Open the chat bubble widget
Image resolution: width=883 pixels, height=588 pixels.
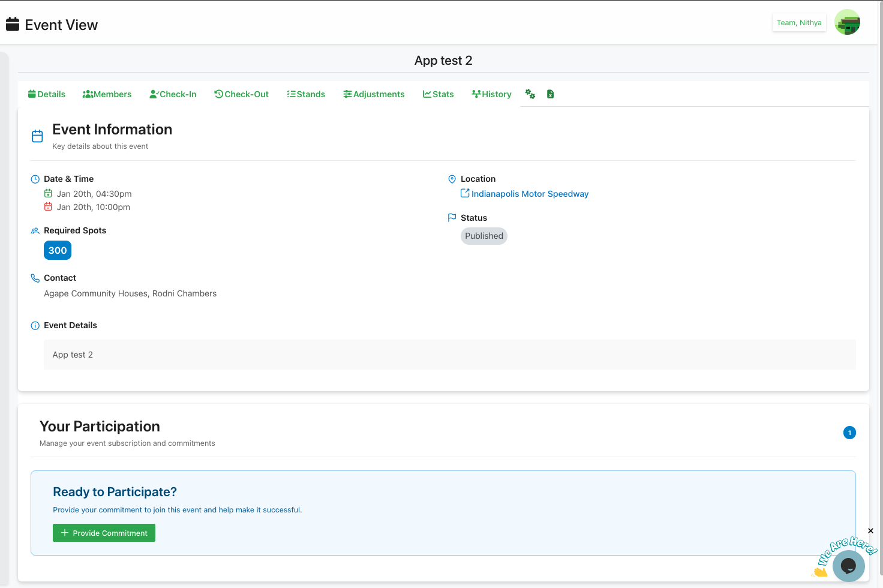[848, 565]
